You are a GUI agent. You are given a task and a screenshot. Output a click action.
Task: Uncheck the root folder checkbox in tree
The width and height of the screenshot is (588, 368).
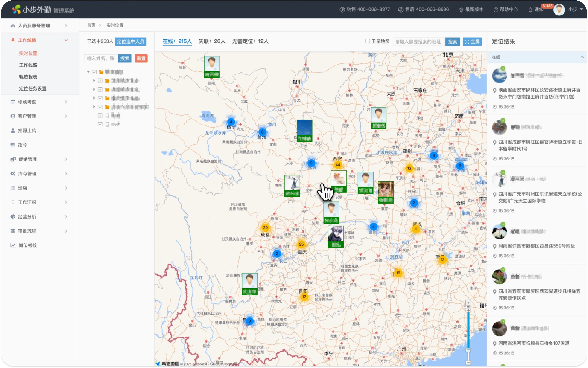[94, 72]
